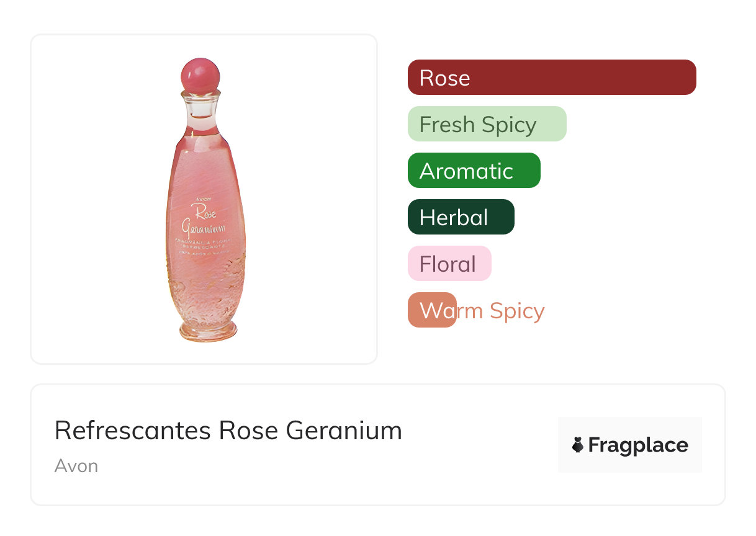Click the word Refrescantes in the product title
The image size is (756, 536).
tap(133, 431)
